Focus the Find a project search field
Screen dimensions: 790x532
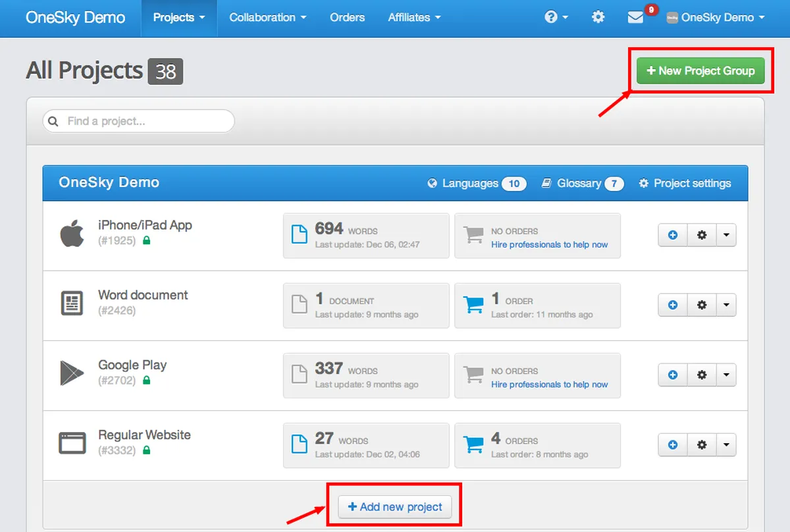138,121
